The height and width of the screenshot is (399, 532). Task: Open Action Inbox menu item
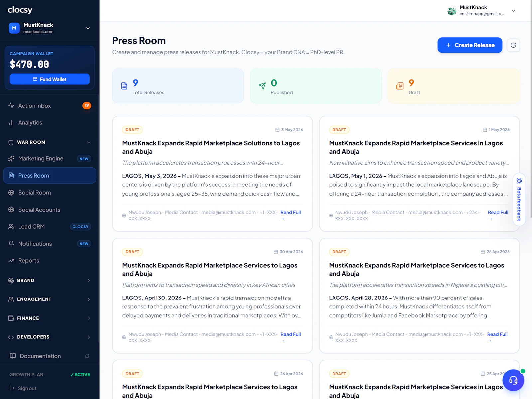coord(50,106)
